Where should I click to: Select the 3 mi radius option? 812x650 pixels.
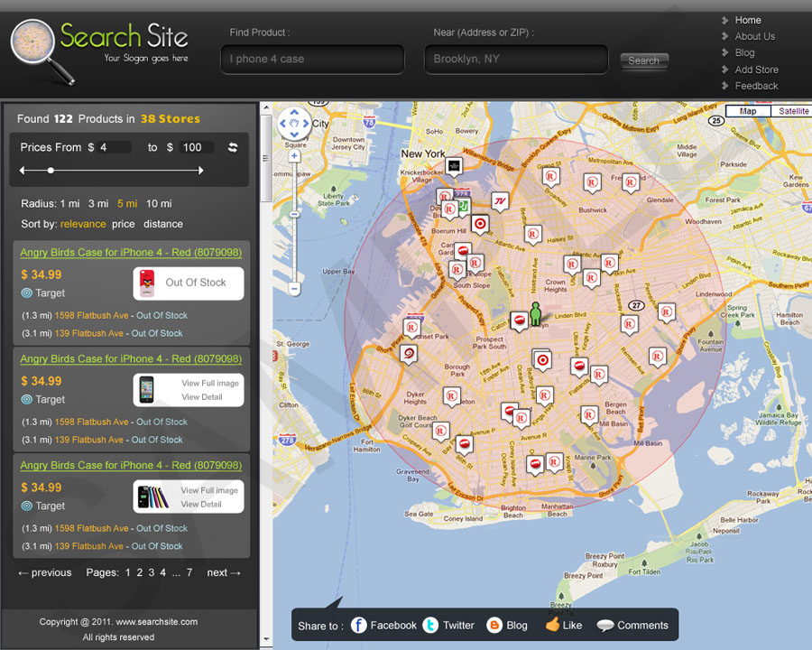[98, 204]
